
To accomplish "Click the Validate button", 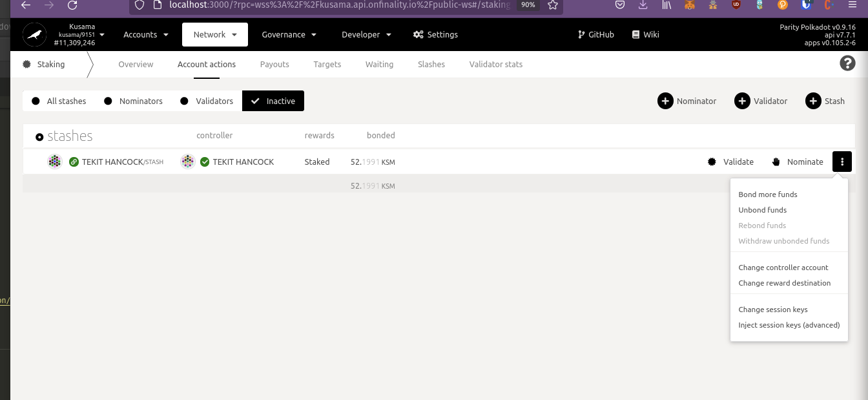I will coord(731,162).
